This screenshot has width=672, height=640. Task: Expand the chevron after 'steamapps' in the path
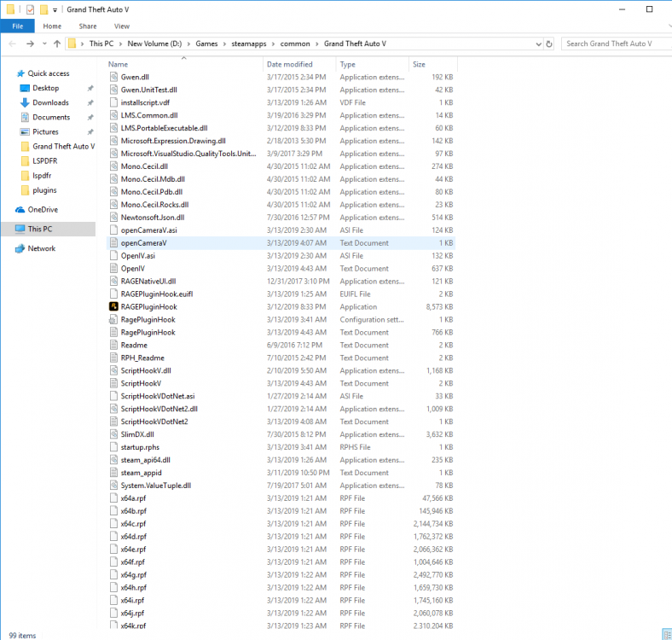tap(273, 44)
